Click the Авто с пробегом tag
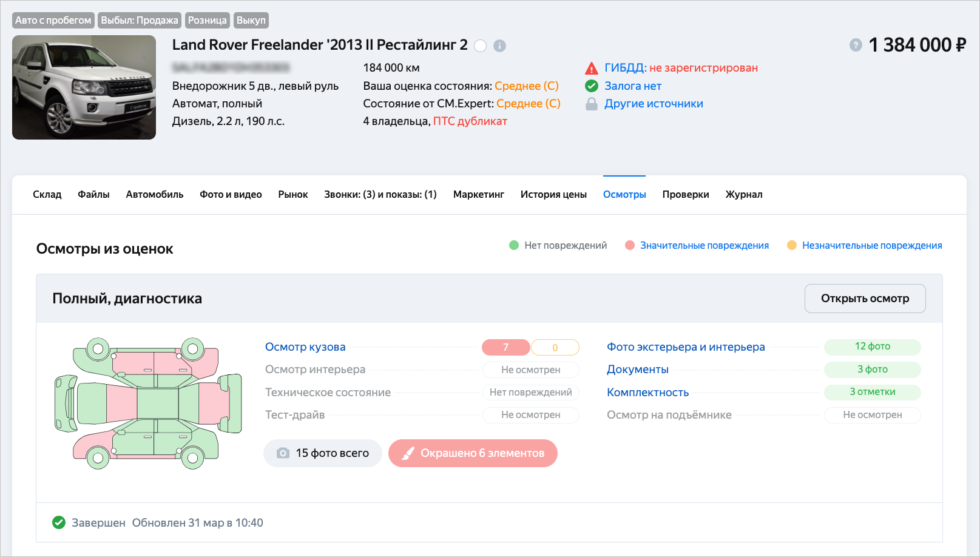The height and width of the screenshot is (557, 980). click(53, 20)
